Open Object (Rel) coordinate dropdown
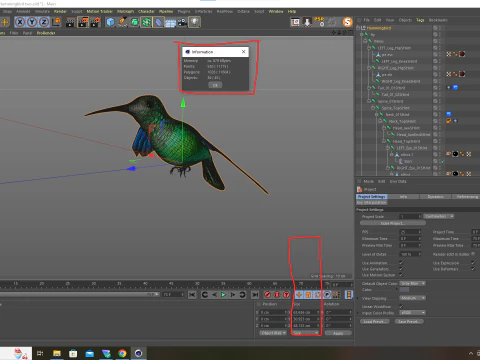 [x=273, y=333]
